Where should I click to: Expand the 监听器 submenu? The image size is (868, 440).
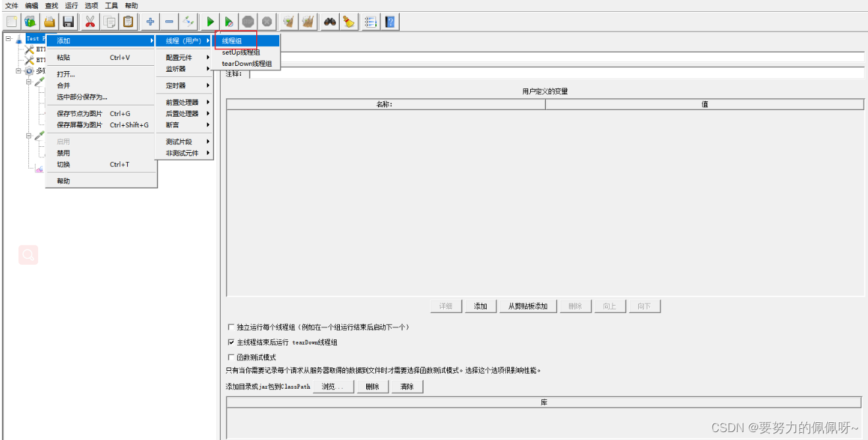(x=184, y=69)
